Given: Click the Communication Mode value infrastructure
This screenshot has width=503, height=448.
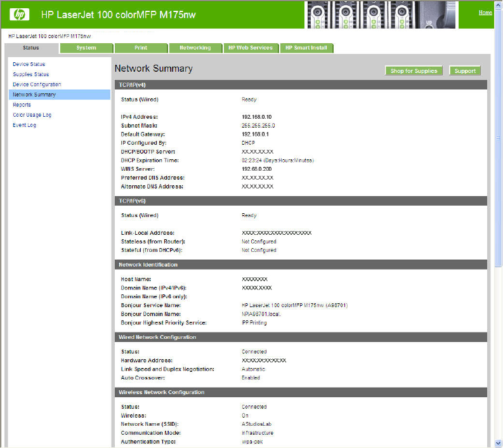Looking at the screenshot, I should [x=258, y=433].
